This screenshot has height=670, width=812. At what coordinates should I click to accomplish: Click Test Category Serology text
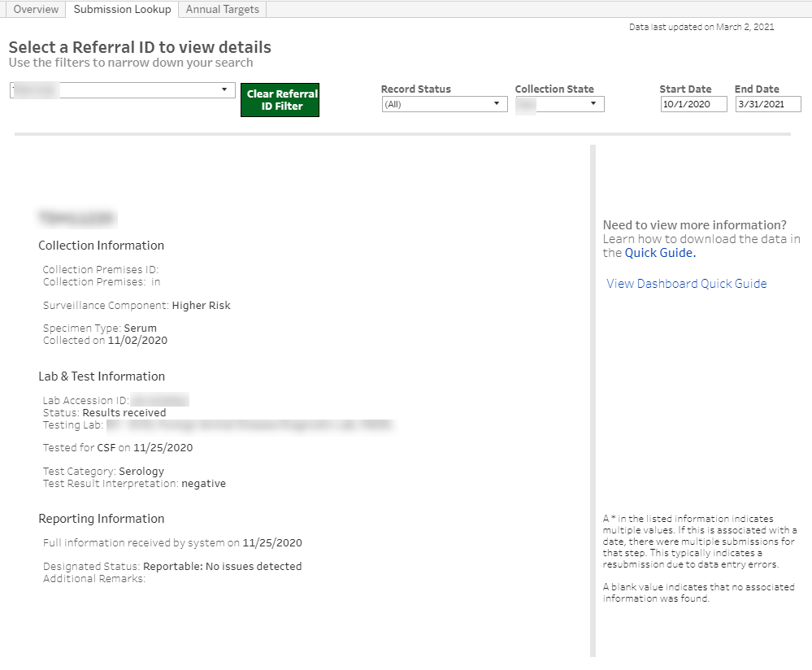pos(103,472)
